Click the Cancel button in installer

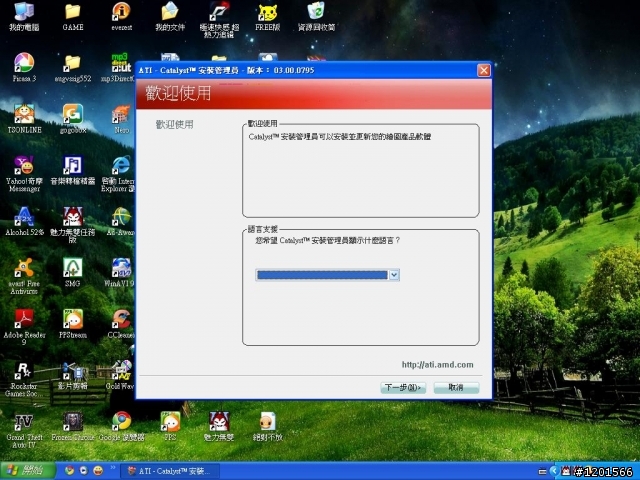tap(456, 387)
